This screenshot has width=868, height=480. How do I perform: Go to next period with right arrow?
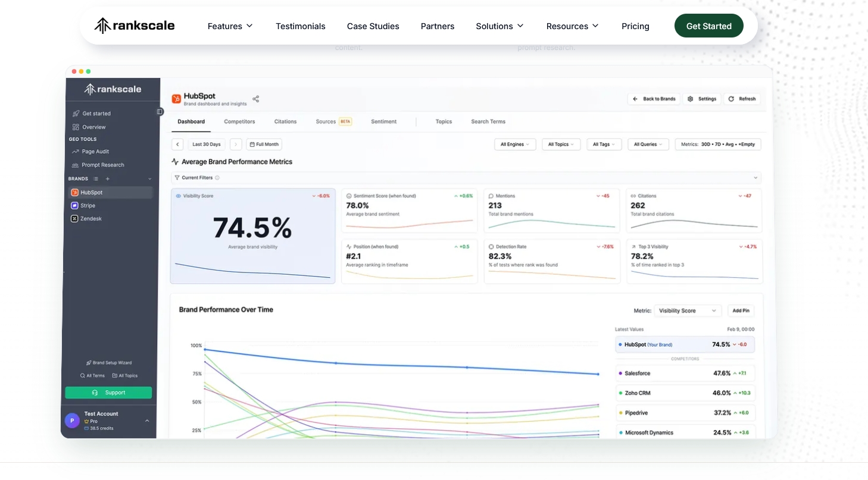[x=236, y=145]
